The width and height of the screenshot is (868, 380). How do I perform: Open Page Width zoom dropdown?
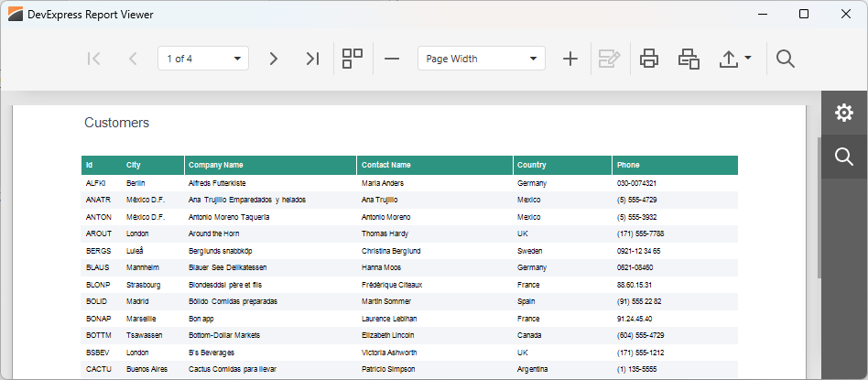click(x=482, y=59)
